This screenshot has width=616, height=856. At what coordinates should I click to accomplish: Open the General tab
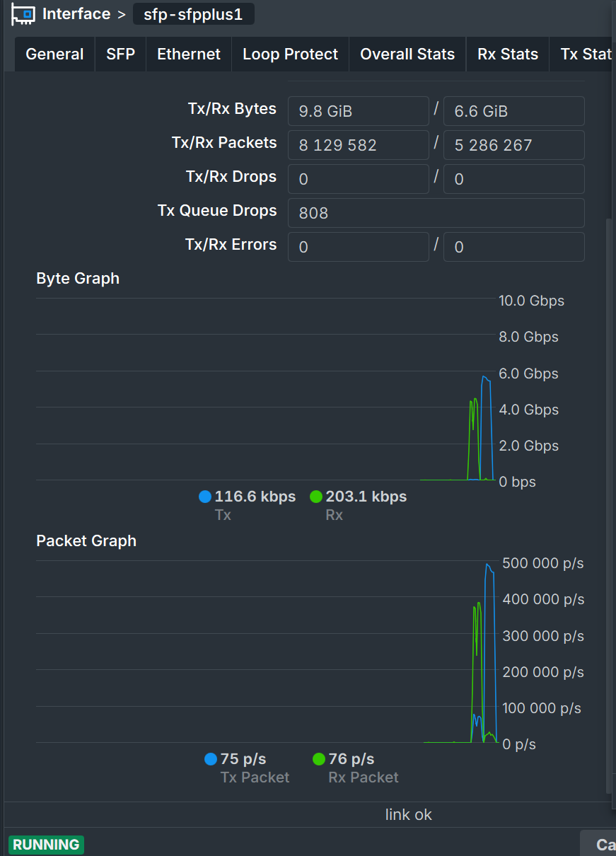[x=54, y=54]
